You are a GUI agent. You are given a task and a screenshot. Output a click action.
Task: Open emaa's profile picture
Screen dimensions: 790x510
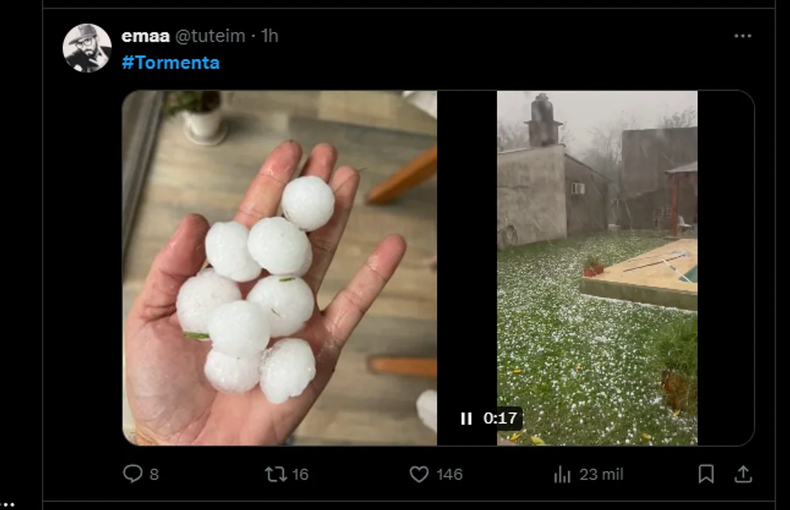pyautogui.click(x=87, y=48)
